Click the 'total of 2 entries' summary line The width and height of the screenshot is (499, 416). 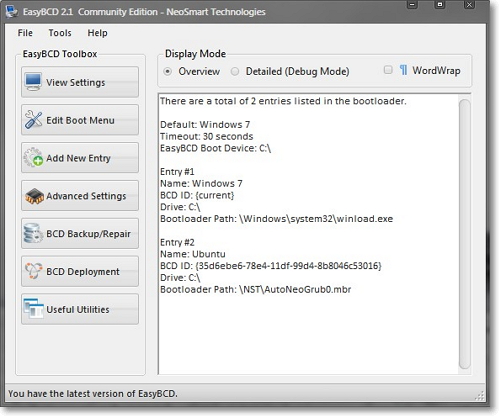coord(283,101)
